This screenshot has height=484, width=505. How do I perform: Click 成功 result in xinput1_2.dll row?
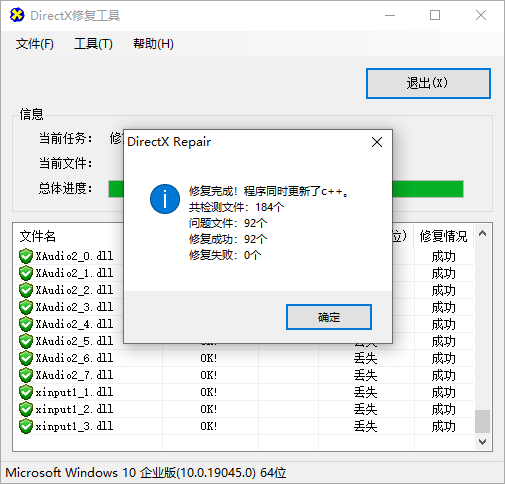tap(443, 409)
